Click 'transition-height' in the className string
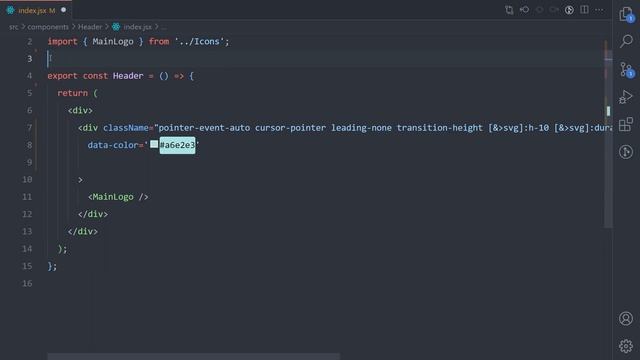 pyautogui.click(x=440, y=128)
